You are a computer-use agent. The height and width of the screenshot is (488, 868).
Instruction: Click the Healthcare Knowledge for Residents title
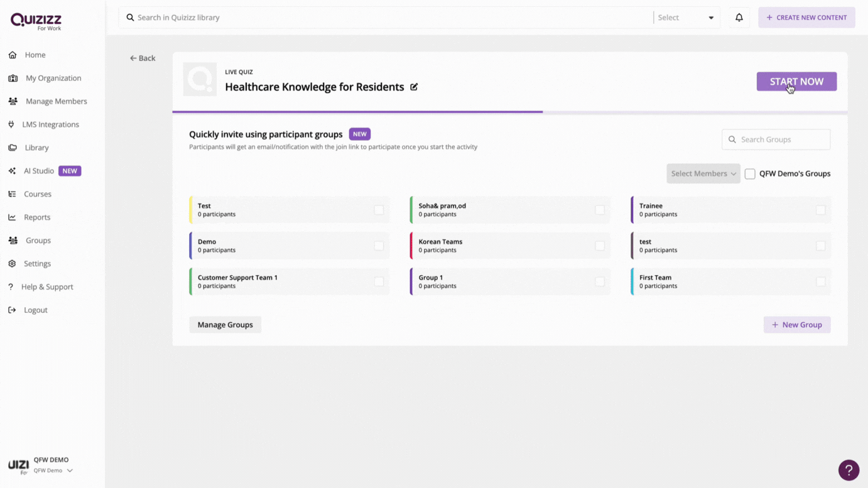[x=315, y=87]
